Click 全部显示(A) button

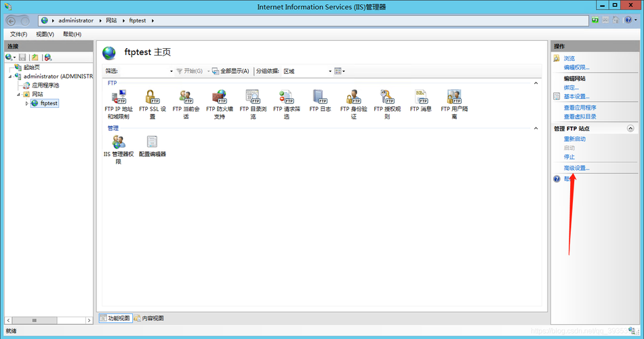230,71
